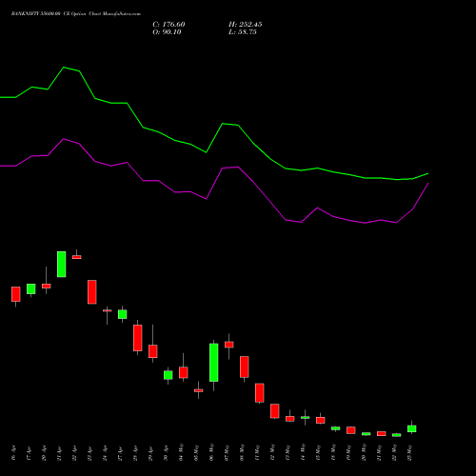The image size is (476, 476).
Task: Click the chart title text BANKNIFTY CE Option
Action: [x=75, y=13]
